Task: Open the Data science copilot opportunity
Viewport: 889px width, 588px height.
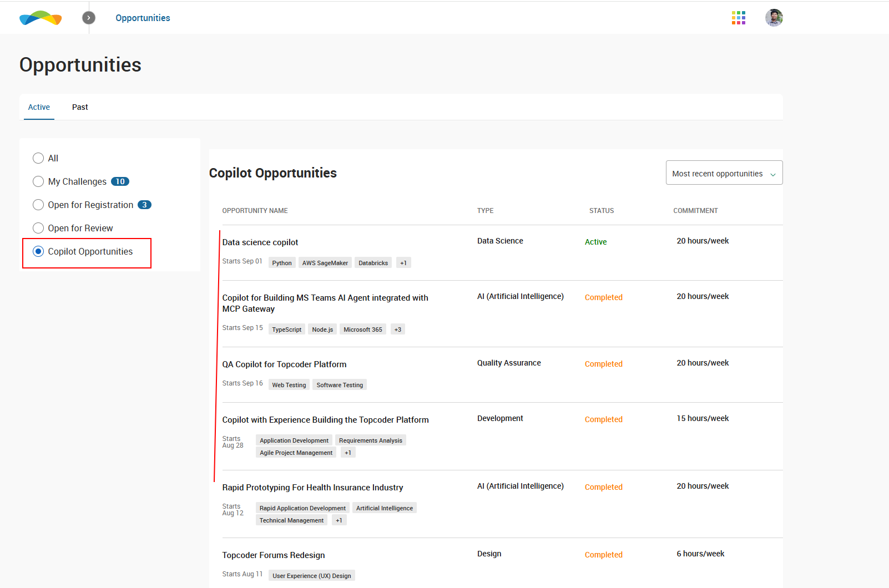Action: [260, 242]
